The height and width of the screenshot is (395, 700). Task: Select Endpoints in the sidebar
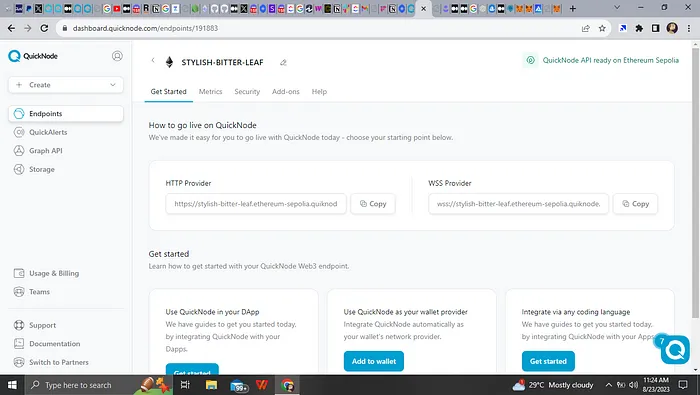[x=66, y=113]
